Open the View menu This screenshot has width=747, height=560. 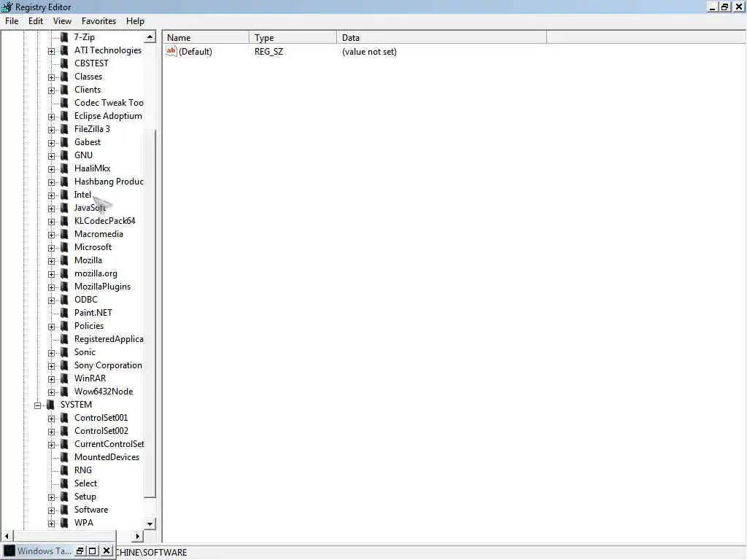pyautogui.click(x=62, y=21)
